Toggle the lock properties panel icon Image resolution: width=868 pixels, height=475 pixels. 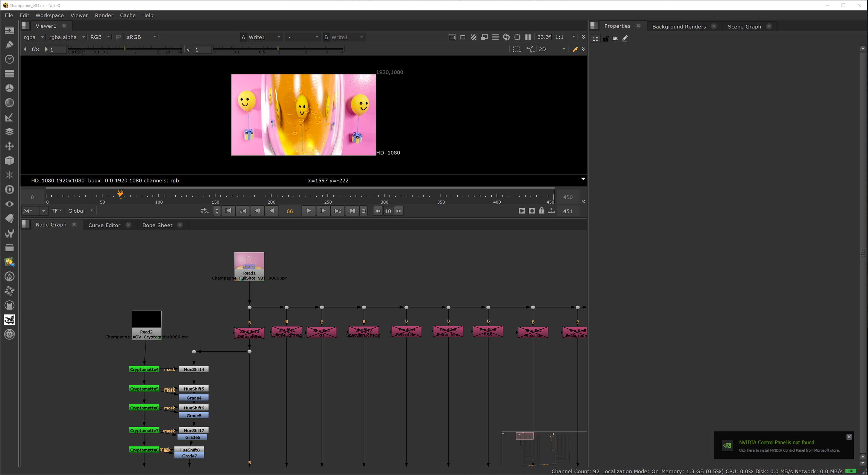pos(606,39)
